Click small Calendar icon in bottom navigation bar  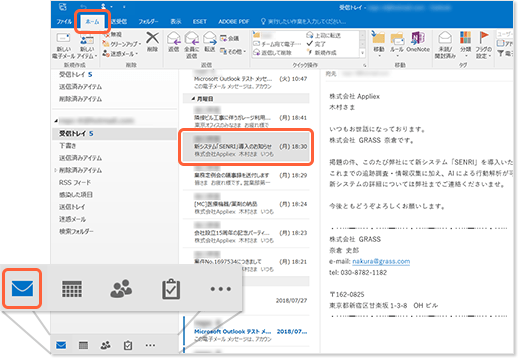point(83,345)
